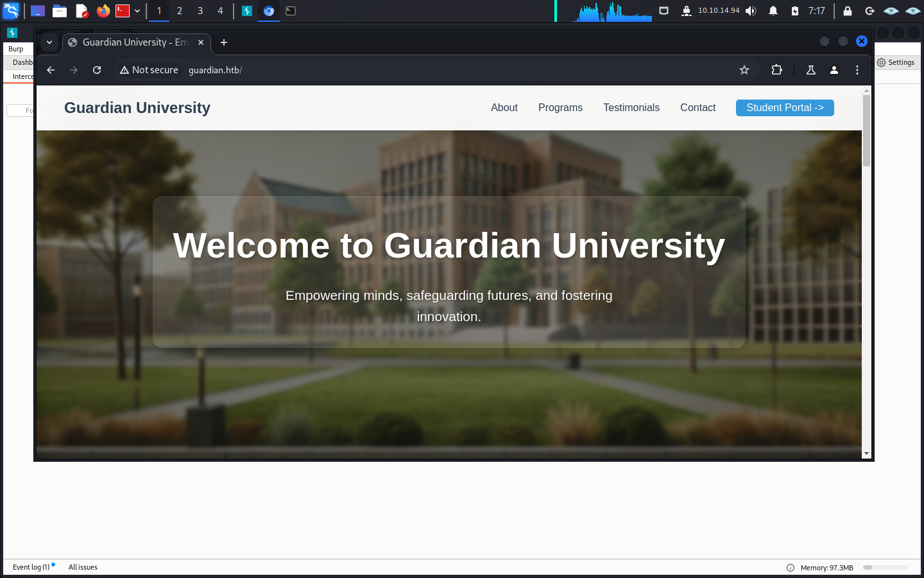
Task: Expand the terminal launcher dropdown arrow
Action: (137, 11)
